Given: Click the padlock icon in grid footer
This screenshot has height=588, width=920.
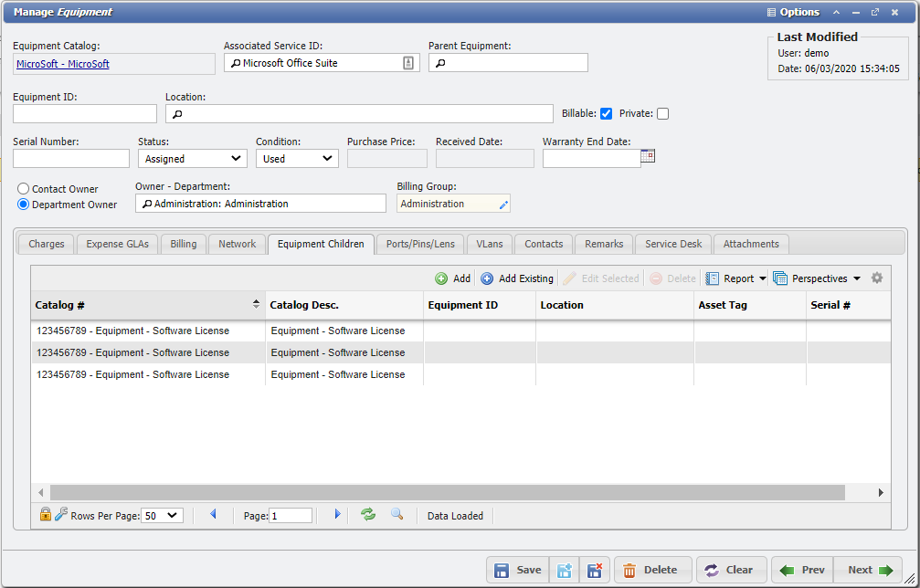Looking at the screenshot, I should click(46, 515).
